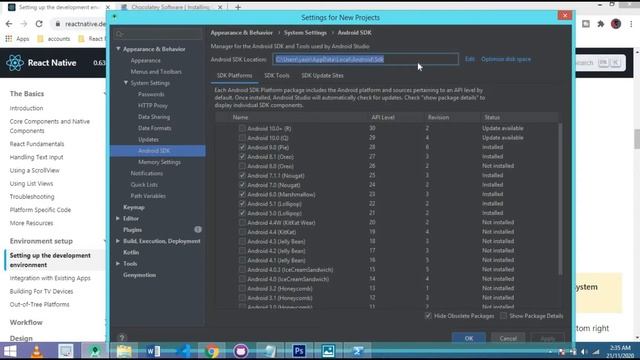Viewport: 640px width, 360px height.
Task: Open Chrome extensions puzzle icon
Action: coord(601,24)
